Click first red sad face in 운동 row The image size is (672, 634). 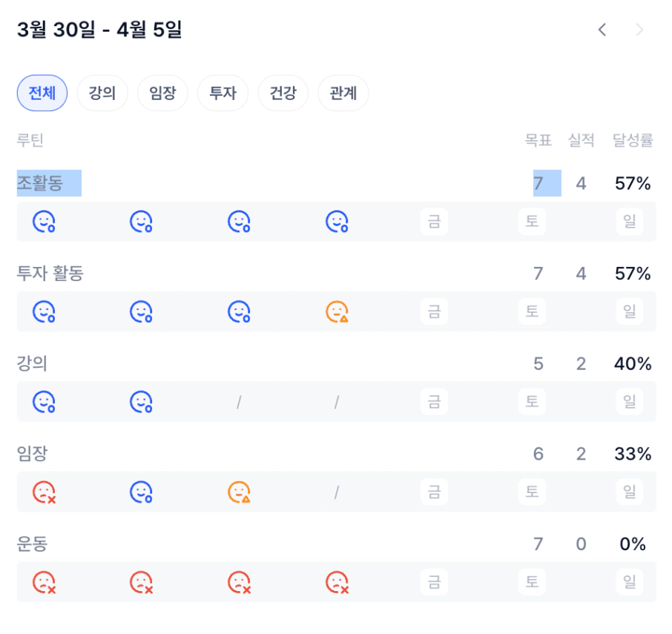(x=44, y=582)
